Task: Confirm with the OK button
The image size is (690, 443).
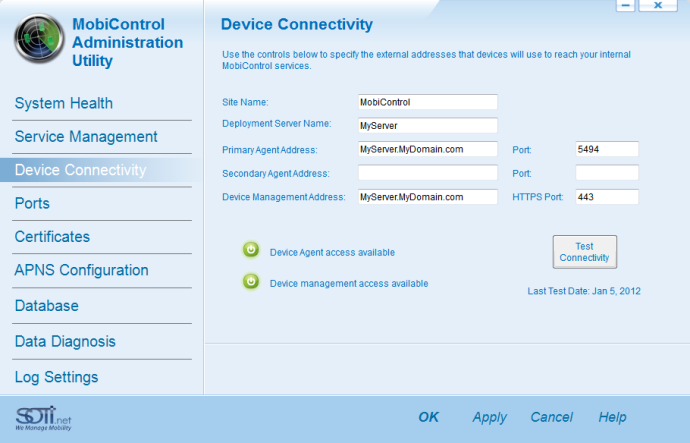Action: pyautogui.click(x=428, y=417)
